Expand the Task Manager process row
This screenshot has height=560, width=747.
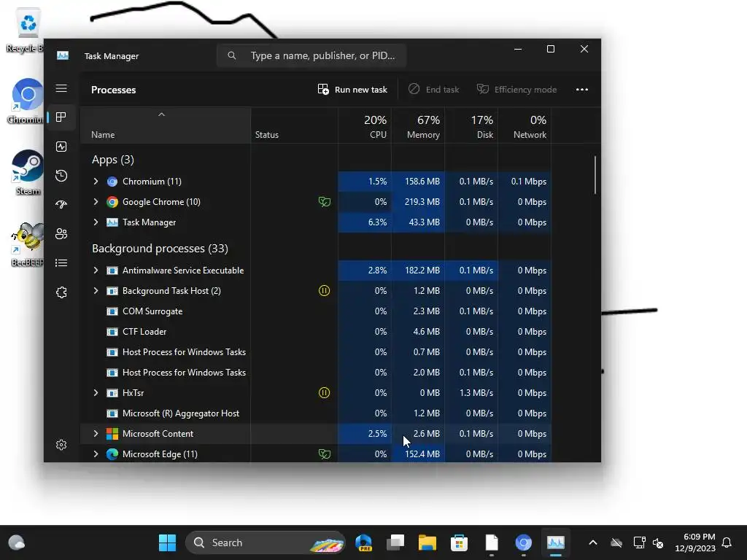coord(96,222)
